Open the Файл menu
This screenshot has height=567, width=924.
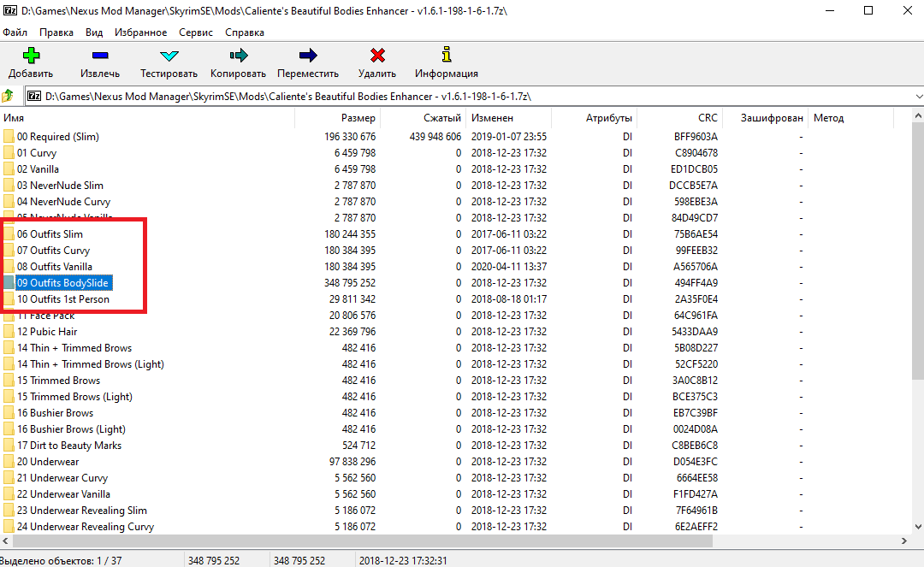point(15,32)
